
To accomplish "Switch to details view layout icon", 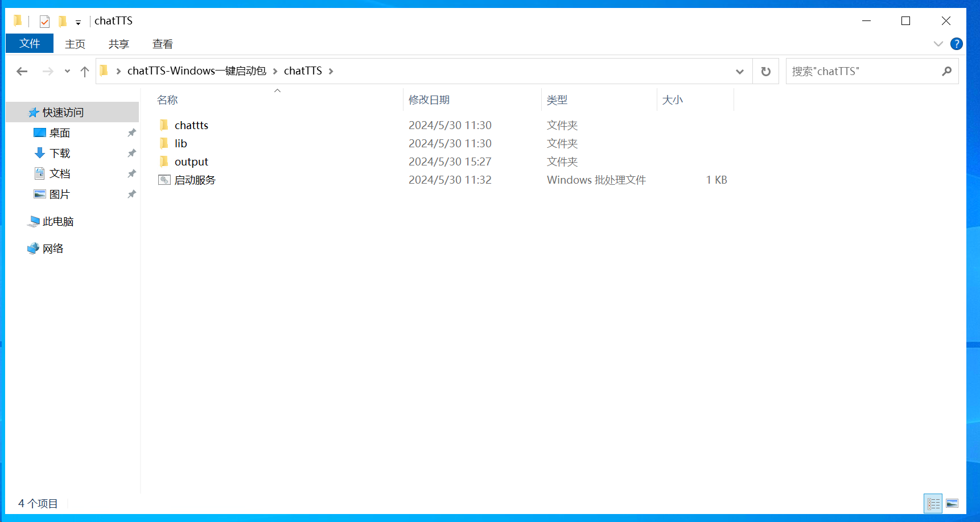I will coord(933,503).
